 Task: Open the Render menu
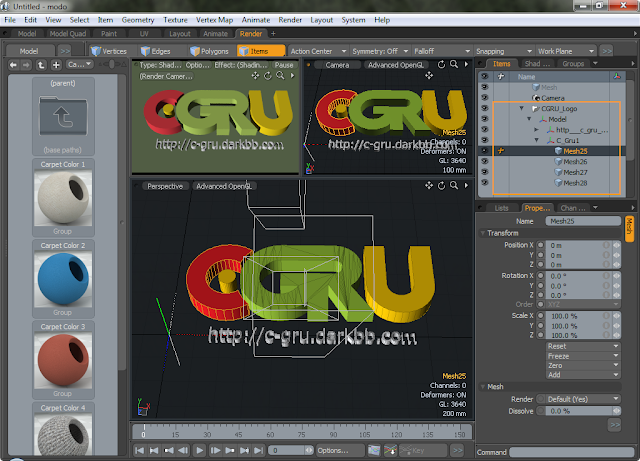pos(290,20)
